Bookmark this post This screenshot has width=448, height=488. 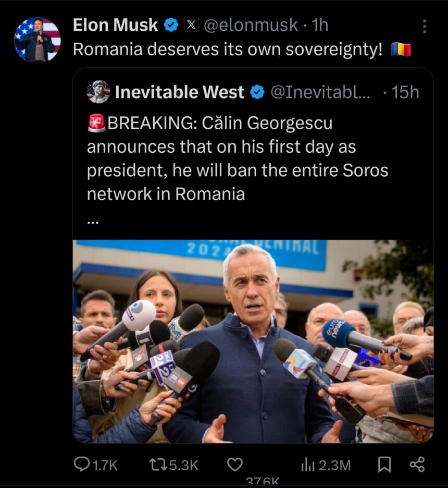(384, 464)
